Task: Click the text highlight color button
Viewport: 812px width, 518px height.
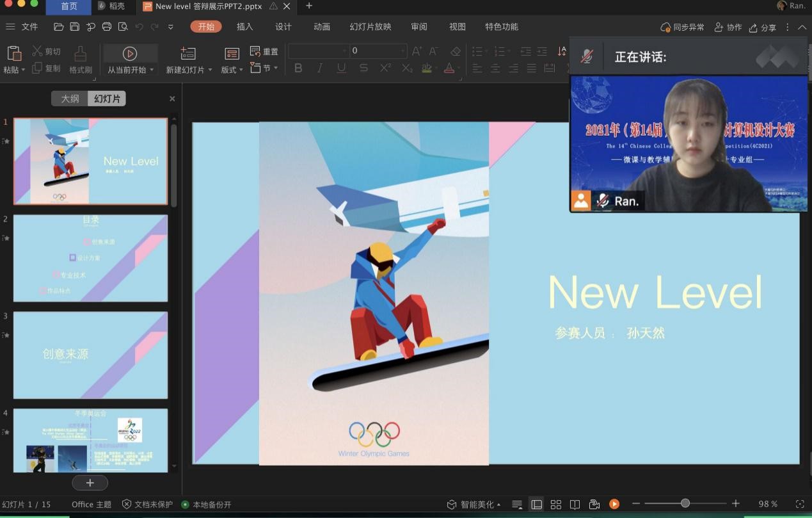Action: tap(427, 68)
